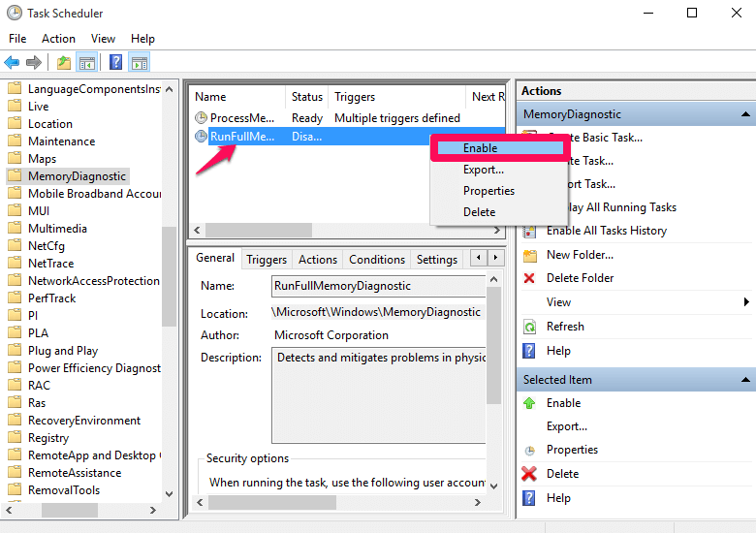This screenshot has width=756, height=533.
Task: Open the View menu in menu bar
Action: click(103, 39)
